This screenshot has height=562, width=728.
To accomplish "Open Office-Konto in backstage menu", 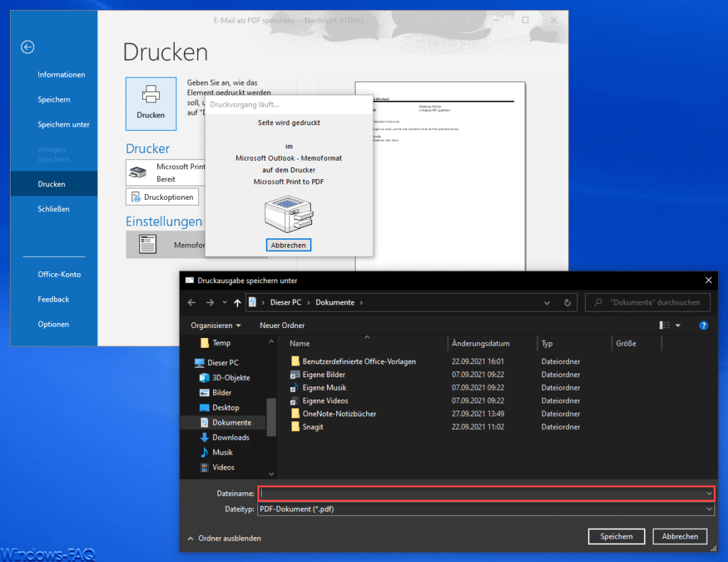I will (x=59, y=275).
